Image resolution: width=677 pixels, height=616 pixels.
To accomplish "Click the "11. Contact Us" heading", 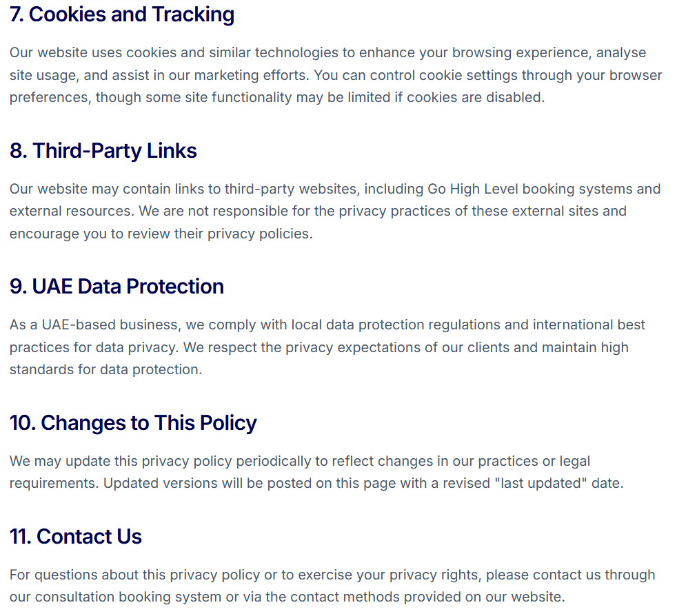I will pyautogui.click(x=76, y=536).
